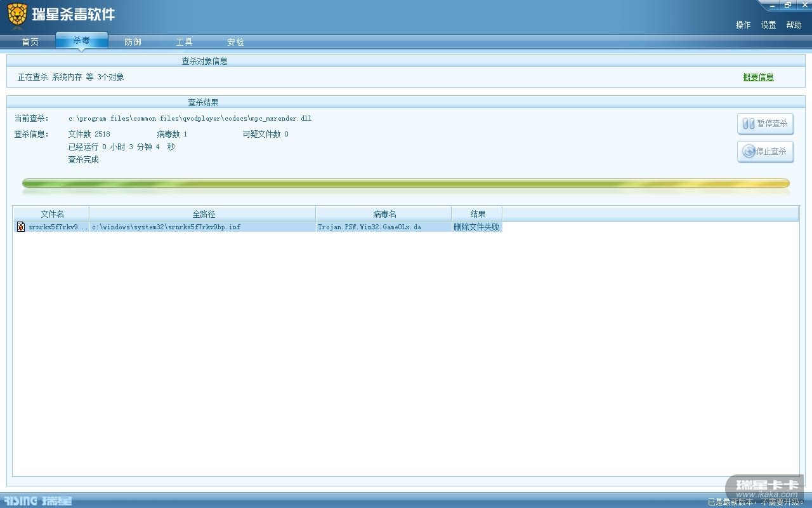Sort results by 全路径 column header
Screen dimensions: 812x508
[203, 214]
